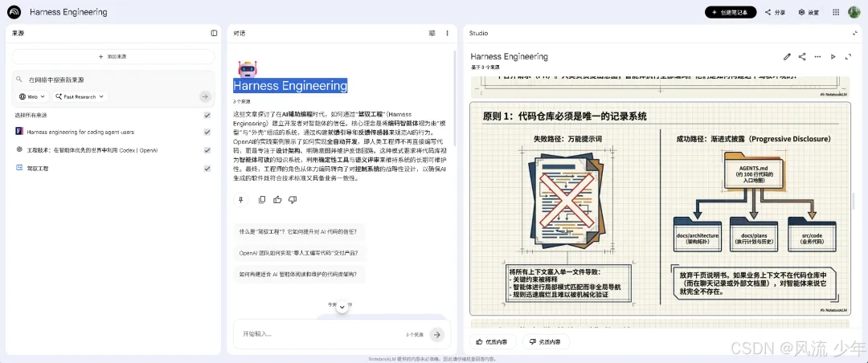This screenshot has width=868, height=363.
Task: Open more options for the Studio artifact
Action: tap(817, 56)
